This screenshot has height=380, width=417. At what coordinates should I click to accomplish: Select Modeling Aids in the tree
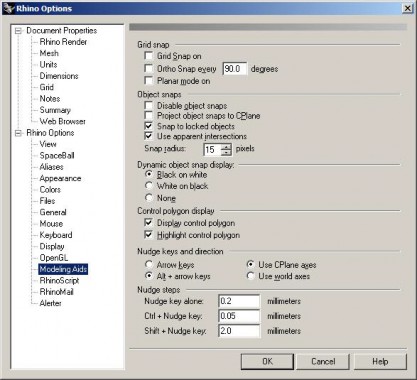pos(63,269)
